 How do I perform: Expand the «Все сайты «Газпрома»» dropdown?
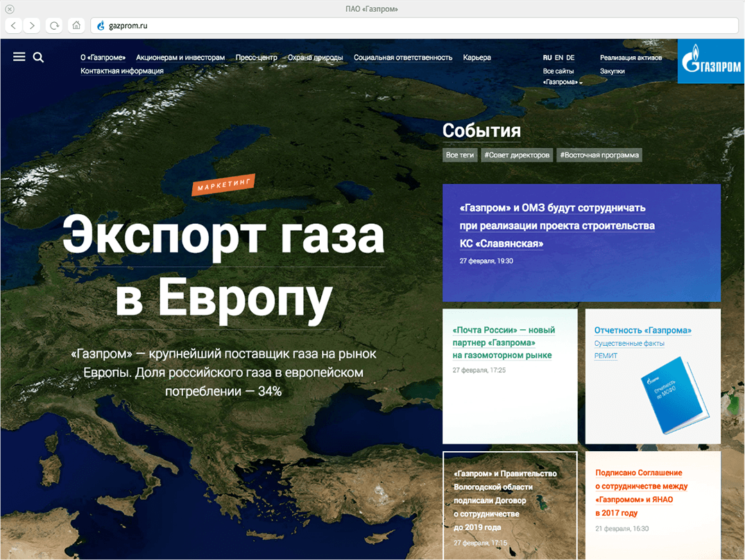562,76
